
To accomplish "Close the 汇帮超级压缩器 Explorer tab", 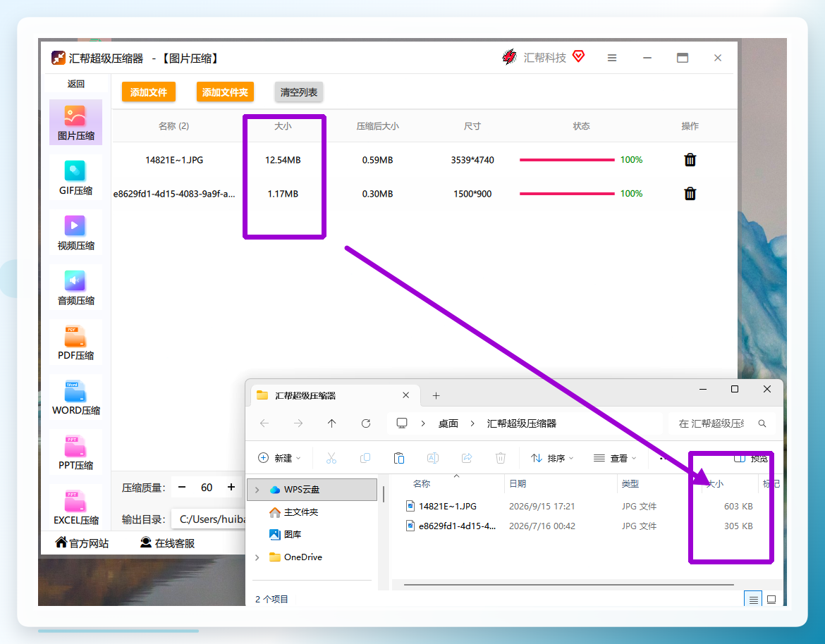I will (x=405, y=395).
